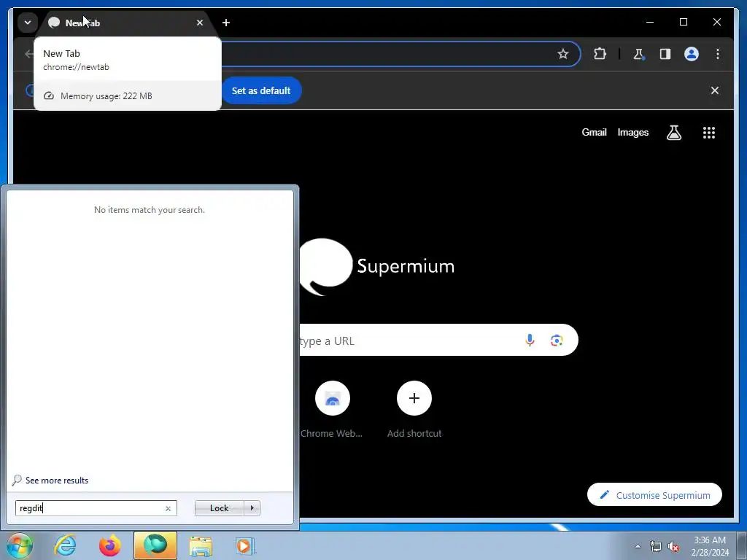Open the tab search dropdown arrow
The height and width of the screenshot is (560, 747).
pos(28,23)
